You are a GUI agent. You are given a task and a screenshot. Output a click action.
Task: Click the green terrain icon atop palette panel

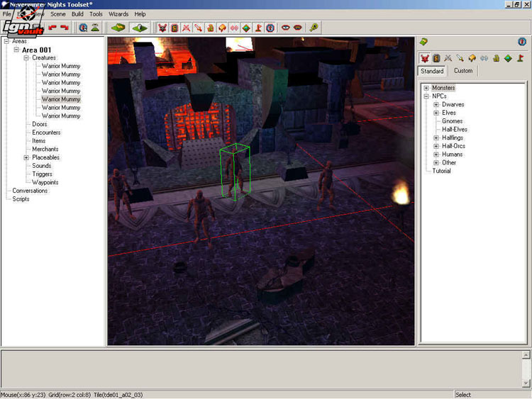(423, 42)
